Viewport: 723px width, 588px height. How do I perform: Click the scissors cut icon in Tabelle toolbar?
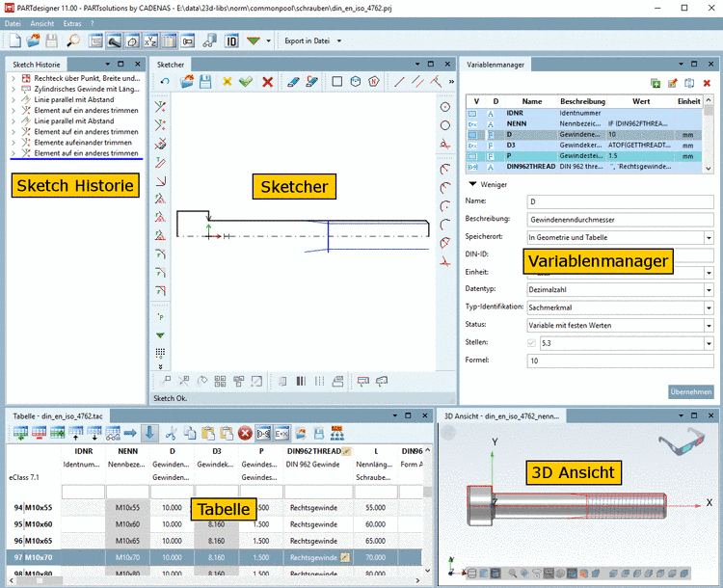171,433
